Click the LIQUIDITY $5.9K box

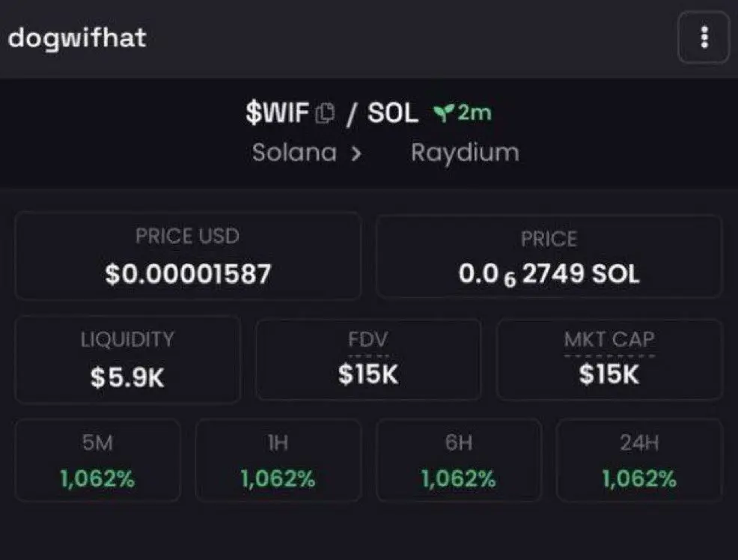pyautogui.click(x=127, y=360)
